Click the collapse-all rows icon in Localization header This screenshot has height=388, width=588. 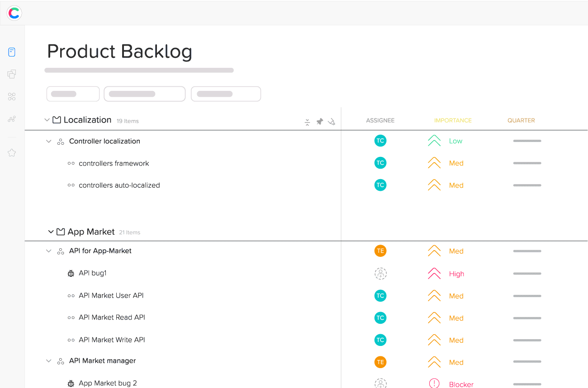click(x=307, y=122)
